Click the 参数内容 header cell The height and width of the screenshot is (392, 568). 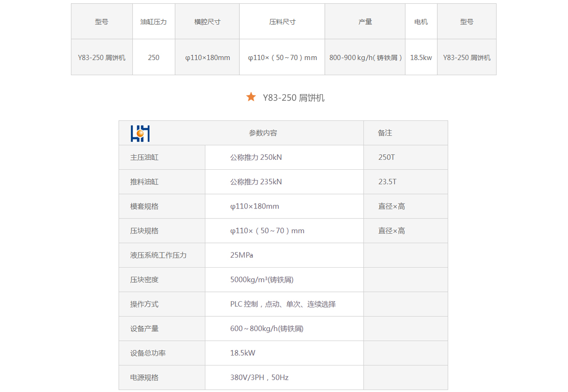coord(263,133)
